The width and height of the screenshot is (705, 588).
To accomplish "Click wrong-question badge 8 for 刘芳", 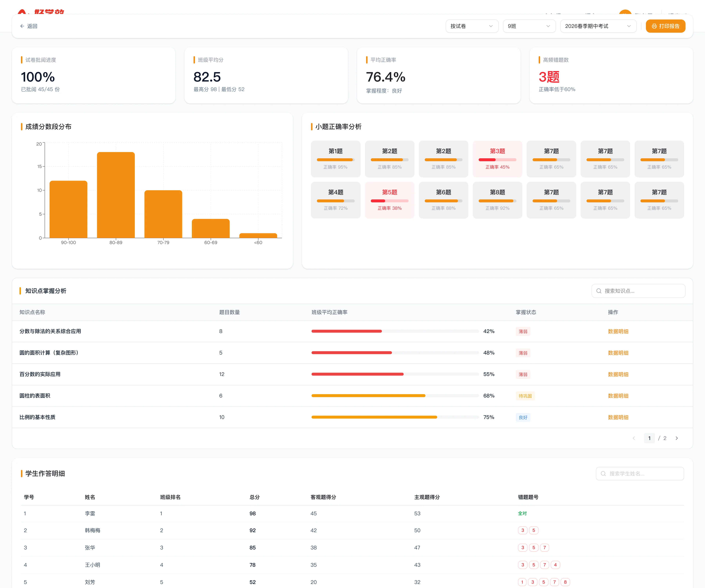I will click(x=565, y=582).
